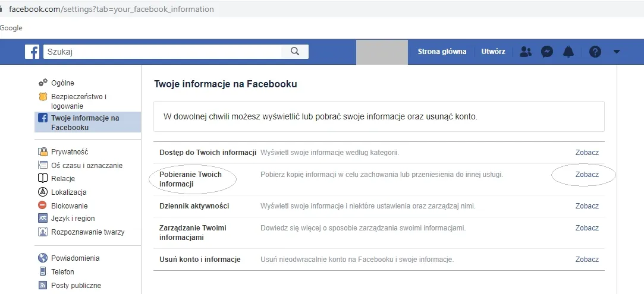Click "Pobierz kopię informacji" description text
This screenshot has height=294, width=644.
pos(382,174)
